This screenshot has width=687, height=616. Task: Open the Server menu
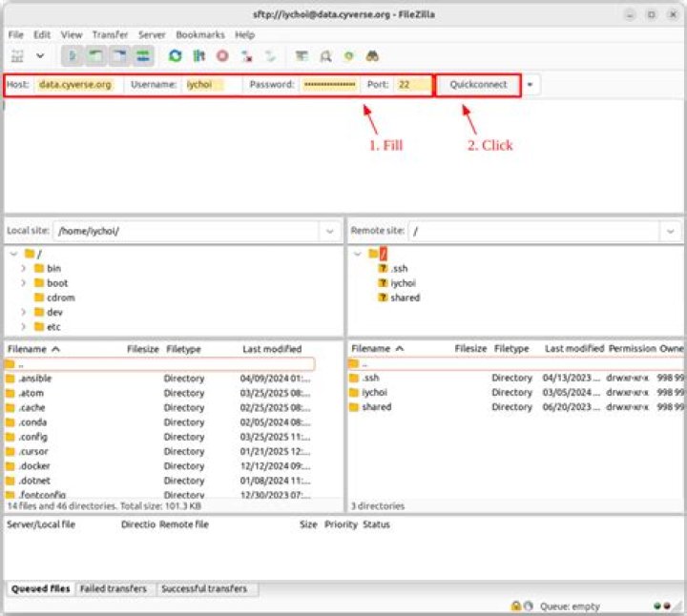click(x=152, y=34)
